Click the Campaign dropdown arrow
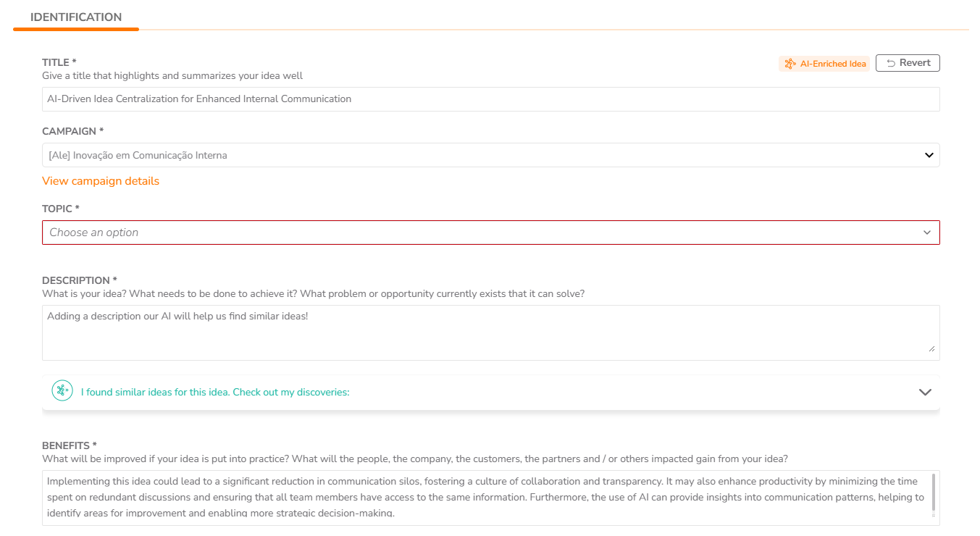Image resolution: width=980 pixels, height=536 pixels. tap(929, 155)
